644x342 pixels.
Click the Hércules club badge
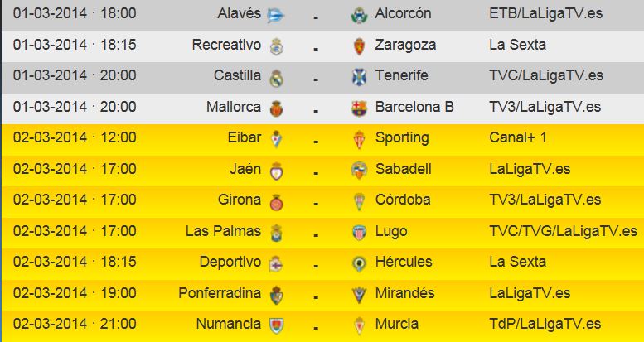[359, 263]
